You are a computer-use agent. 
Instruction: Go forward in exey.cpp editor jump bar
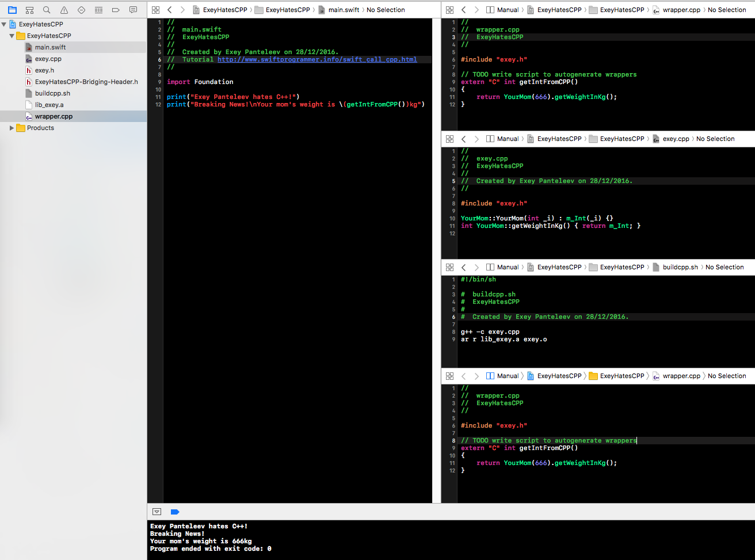[x=476, y=139]
